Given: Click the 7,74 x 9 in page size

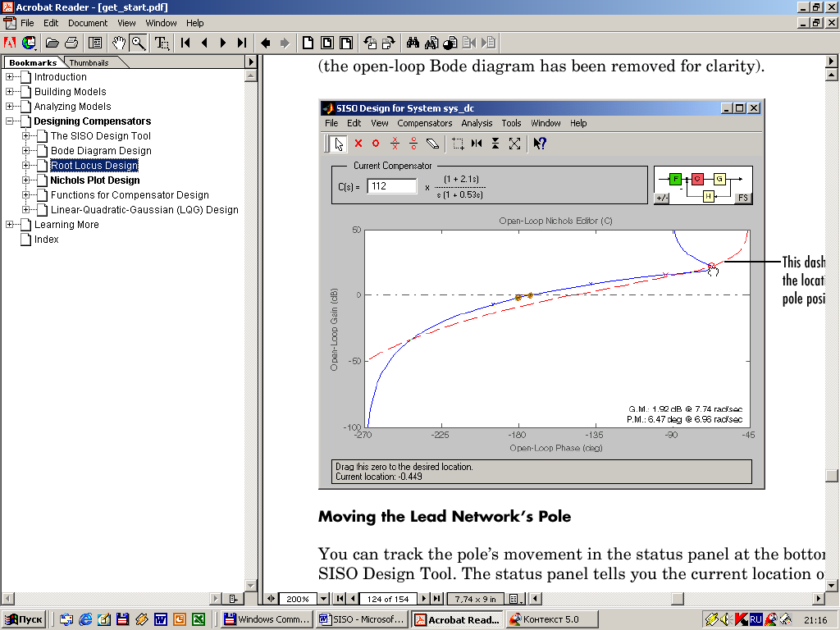Looking at the screenshot, I should pyautogui.click(x=476, y=598).
